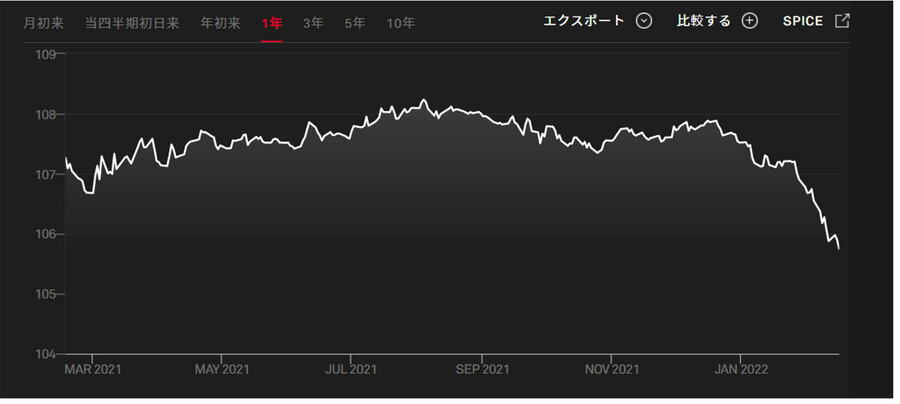900x404 pixels.
Task: Switch chart to the 3年 range
Action: (x=313, y=22)
